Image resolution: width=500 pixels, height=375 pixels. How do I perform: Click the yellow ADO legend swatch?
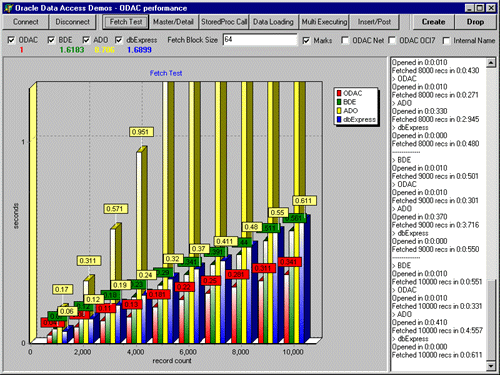[339, 111]
